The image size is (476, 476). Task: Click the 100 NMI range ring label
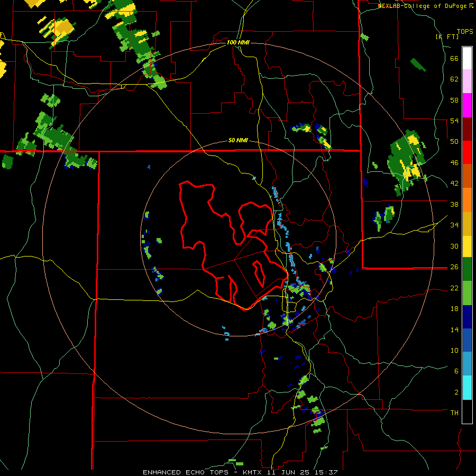click(238, 42)
